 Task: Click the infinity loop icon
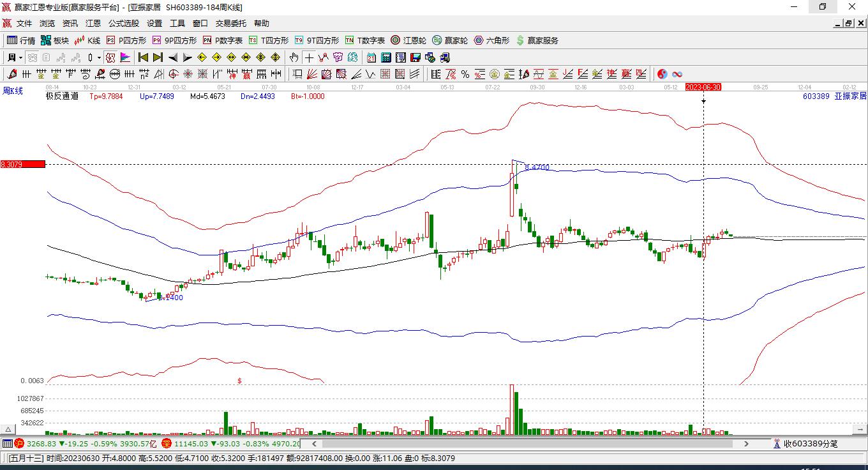pos(677,74)
